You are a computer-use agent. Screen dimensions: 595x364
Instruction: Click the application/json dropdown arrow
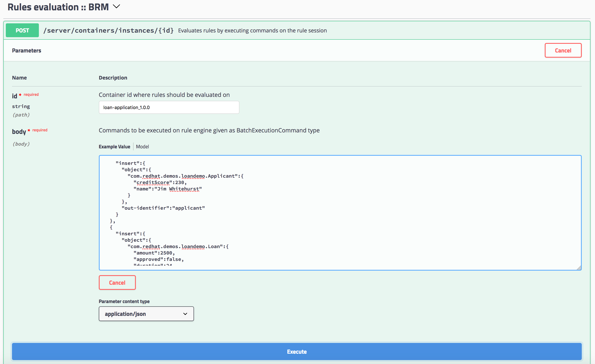click(185, 314)
